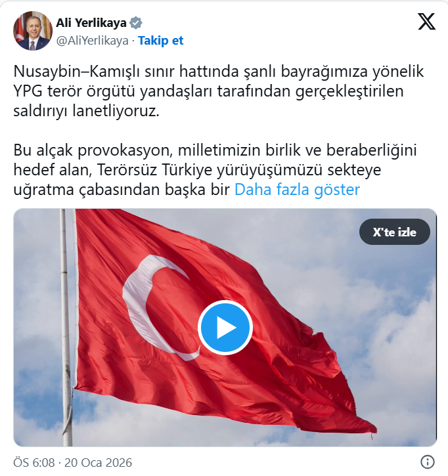The height and width of the screenshot is (476, 448).
Task: Click the ÖS 6:08 time link
Action: 34,463
